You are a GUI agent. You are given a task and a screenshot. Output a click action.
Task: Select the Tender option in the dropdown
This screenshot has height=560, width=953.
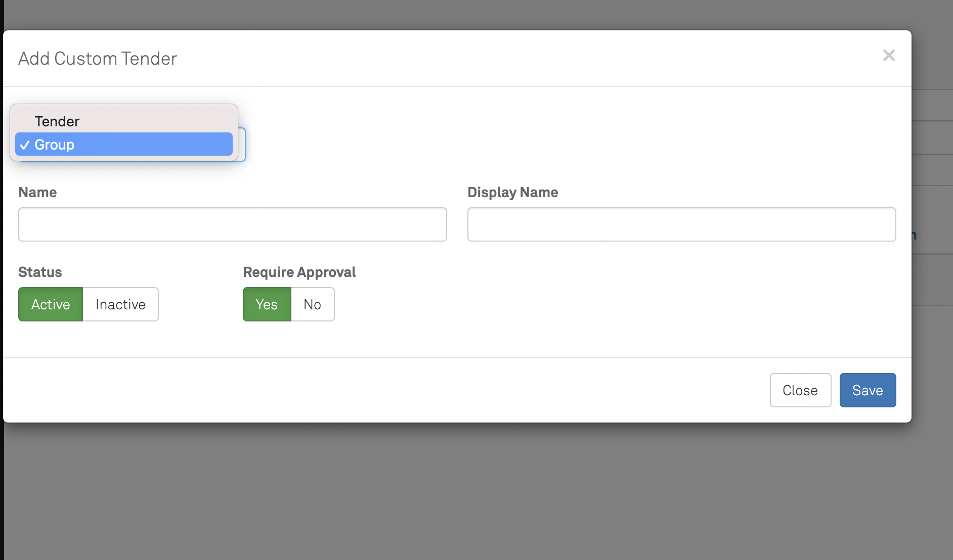point(57,121)
